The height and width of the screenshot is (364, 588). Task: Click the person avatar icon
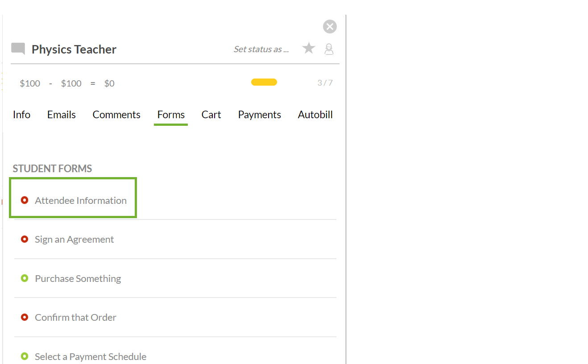[x=329, y=49]
